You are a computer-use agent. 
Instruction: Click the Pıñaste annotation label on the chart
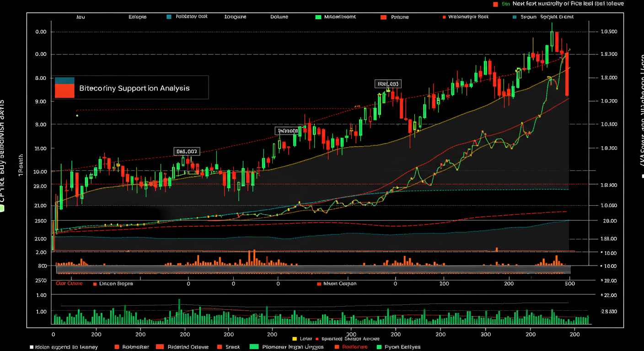pyautogui.click(x=288, y=131)
